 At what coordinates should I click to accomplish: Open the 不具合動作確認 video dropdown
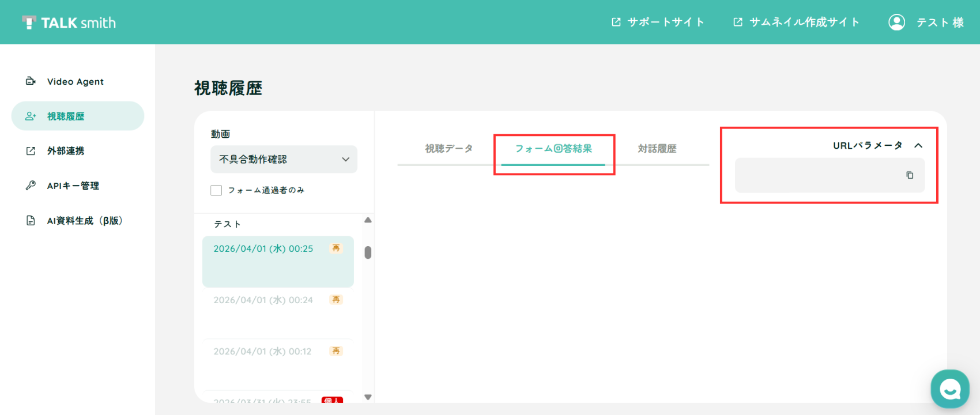coord(284,159)
